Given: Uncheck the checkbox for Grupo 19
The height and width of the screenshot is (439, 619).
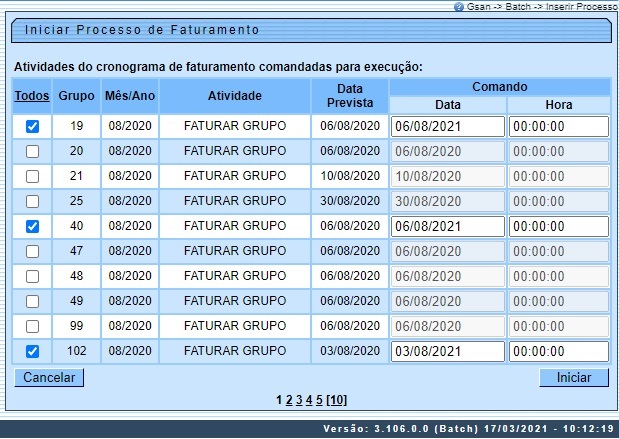Looking at the screenshot, I should 32,127.
